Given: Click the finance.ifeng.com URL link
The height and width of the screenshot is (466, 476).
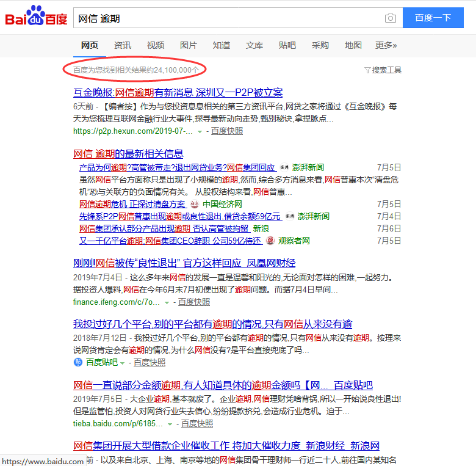Looking at the screenshot, I should pos(117,302).
